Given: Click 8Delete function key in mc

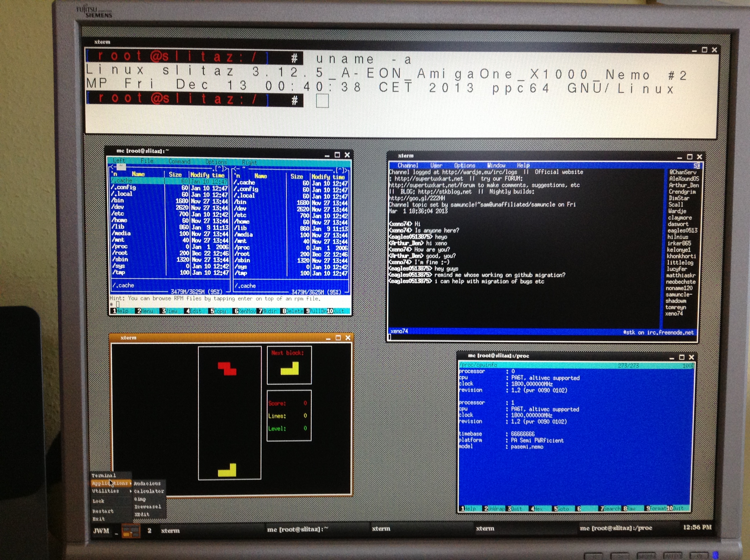Looking at the screenshot, I should [293, 311].
